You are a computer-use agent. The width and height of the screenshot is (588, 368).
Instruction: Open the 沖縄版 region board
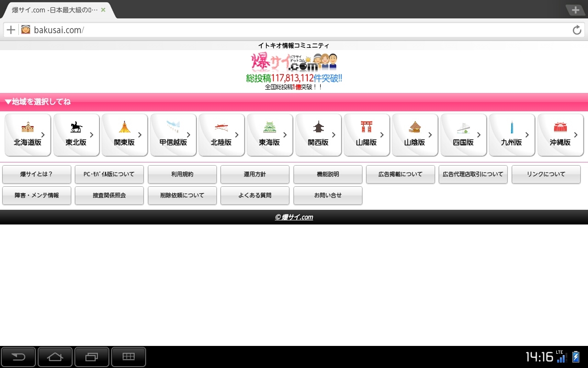click(x=560, y=135)
